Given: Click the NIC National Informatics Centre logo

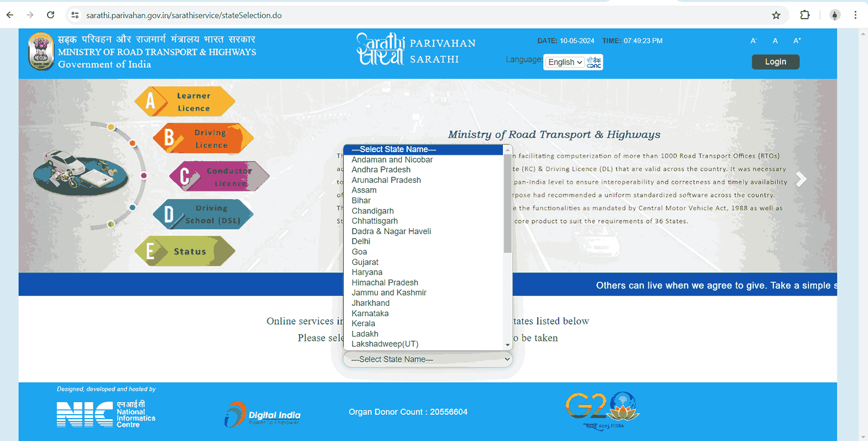Looking at the screenshot, I should pos(106,414).
